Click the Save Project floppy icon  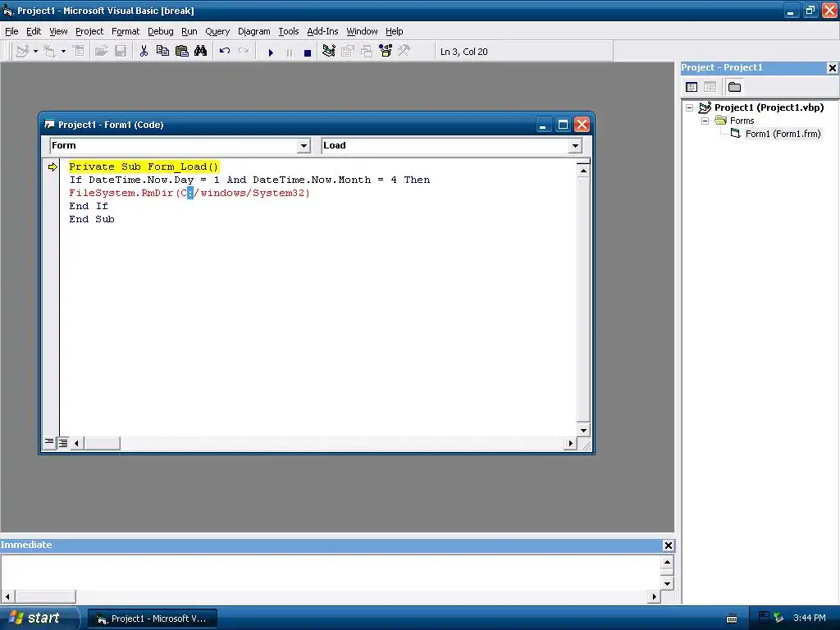[x=121, y=52]
